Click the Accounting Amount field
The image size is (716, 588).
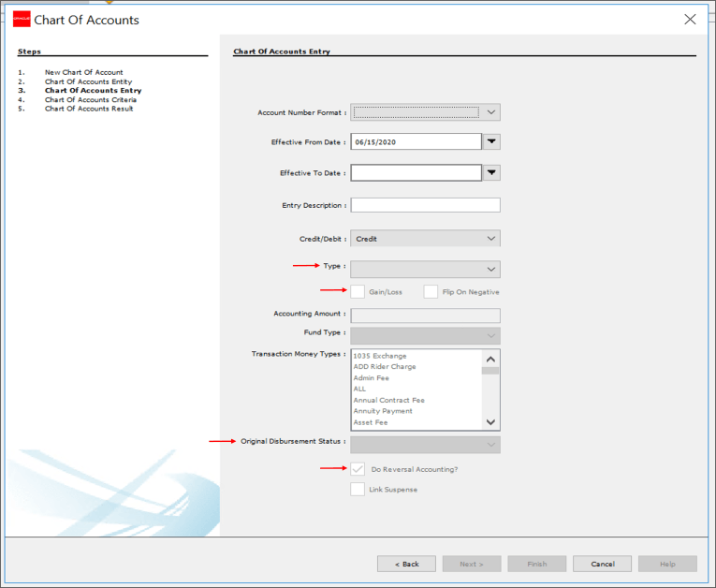pyautogui.click(x=425, y=316)
